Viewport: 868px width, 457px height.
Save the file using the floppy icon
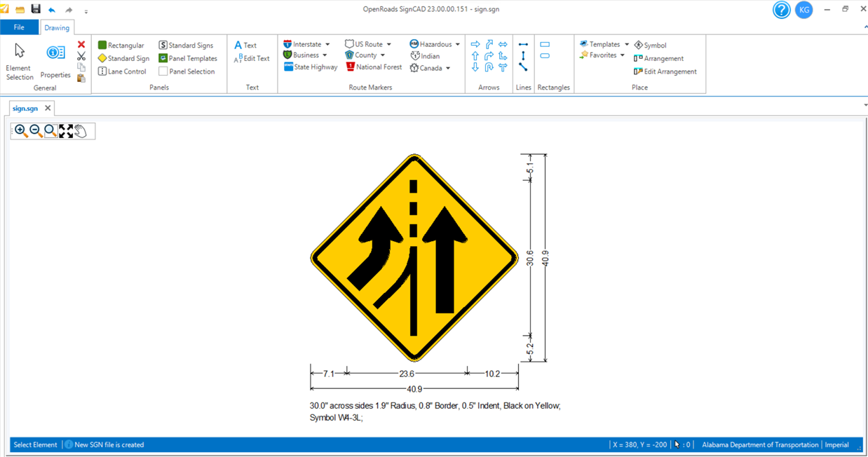[36, 9]
